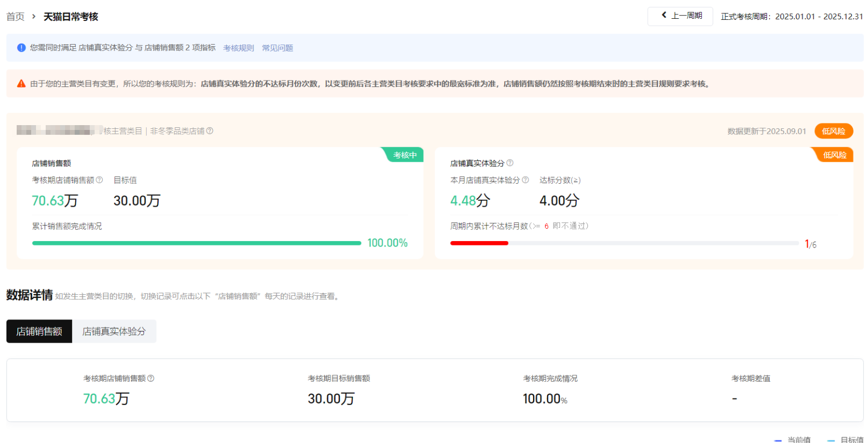Go to the previous period with 上一周期
This screenshot has height=443, width=868.
(x=680, y=16)
